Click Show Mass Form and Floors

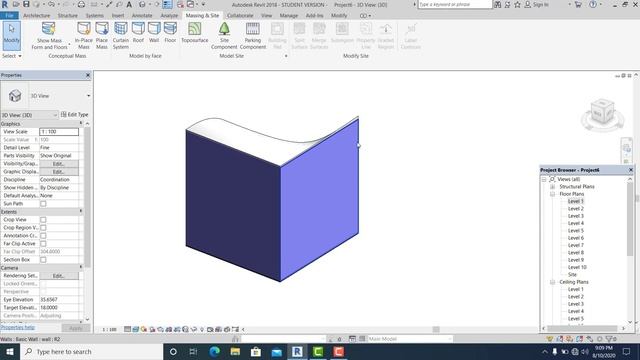[49, 36]
